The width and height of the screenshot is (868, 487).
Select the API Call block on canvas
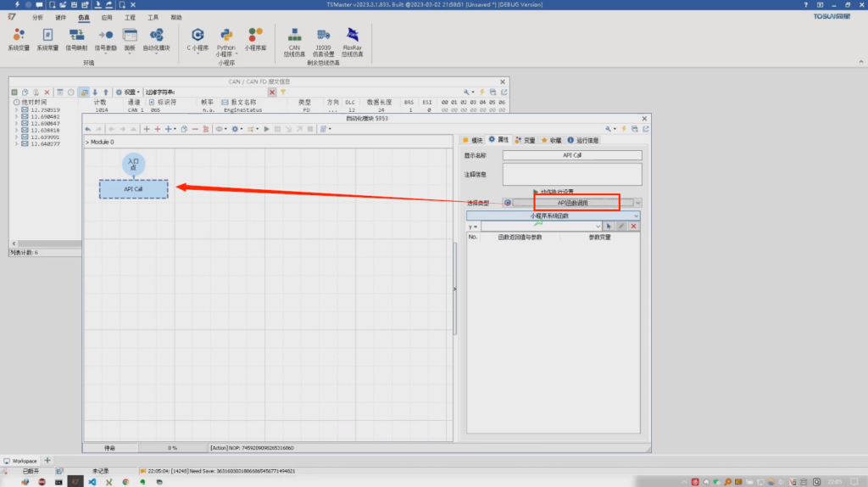click(x=133, y=189)
